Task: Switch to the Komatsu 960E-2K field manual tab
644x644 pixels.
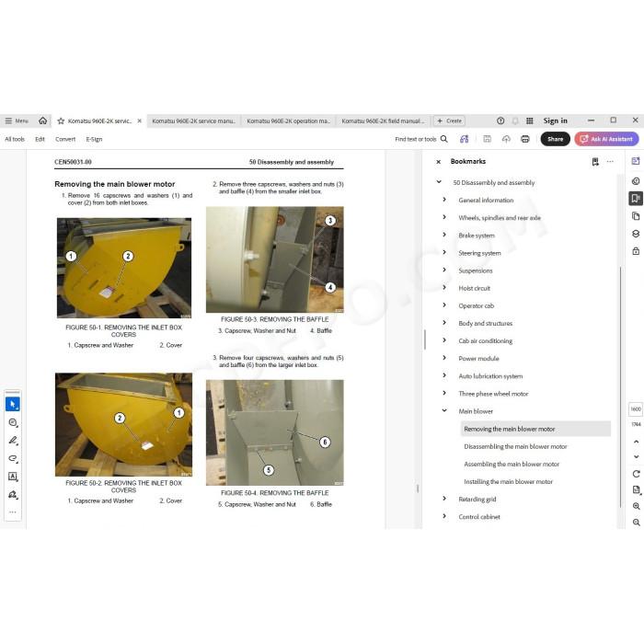Action: [383, 121]
